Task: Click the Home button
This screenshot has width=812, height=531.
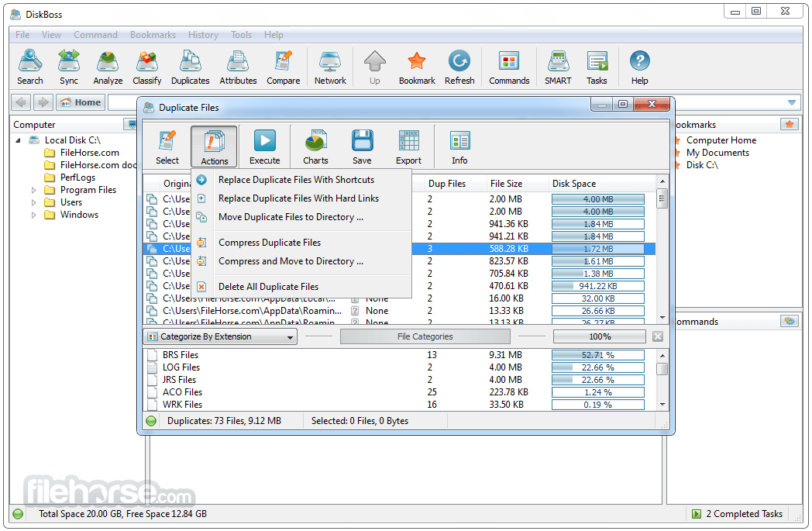Action: pos(81,102)
